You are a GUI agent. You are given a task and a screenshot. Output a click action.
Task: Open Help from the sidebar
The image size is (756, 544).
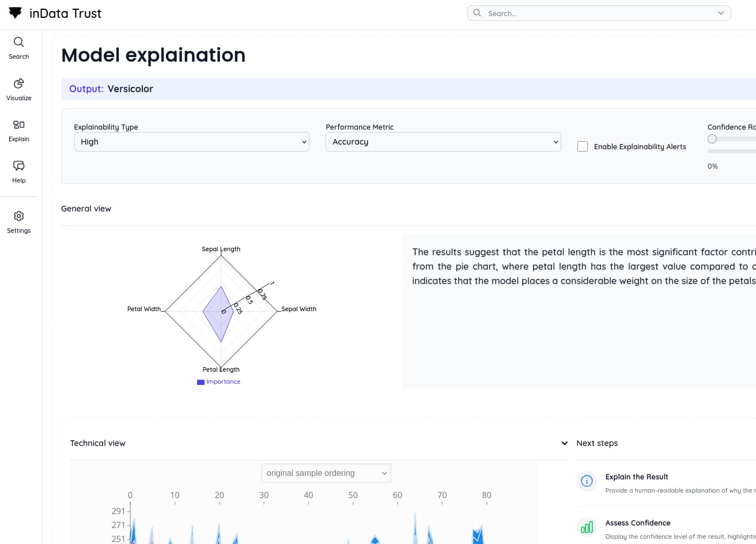click(x=18, y=171)
